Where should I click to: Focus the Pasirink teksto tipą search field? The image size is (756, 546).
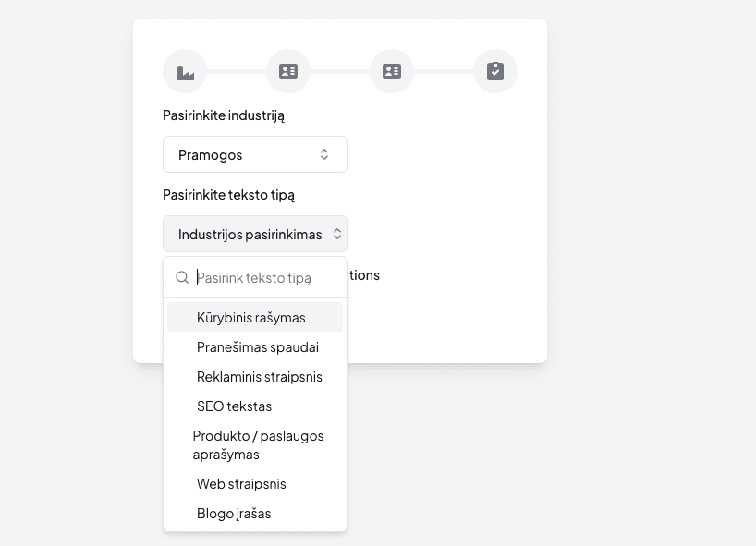pos(263,277)
